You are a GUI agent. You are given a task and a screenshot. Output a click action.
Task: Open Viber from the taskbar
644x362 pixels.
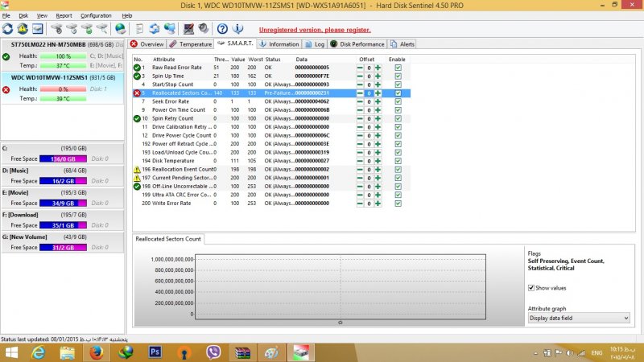tap(213, 352)
